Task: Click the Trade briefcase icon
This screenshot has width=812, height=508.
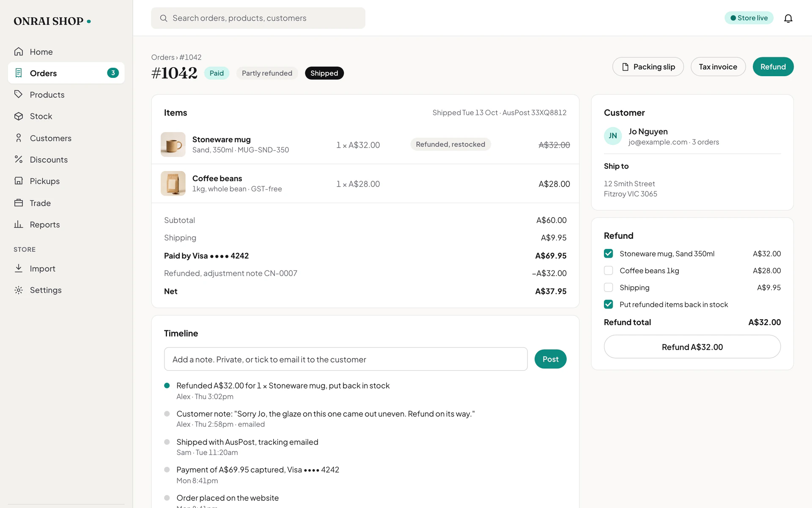Action: [19, 203]
